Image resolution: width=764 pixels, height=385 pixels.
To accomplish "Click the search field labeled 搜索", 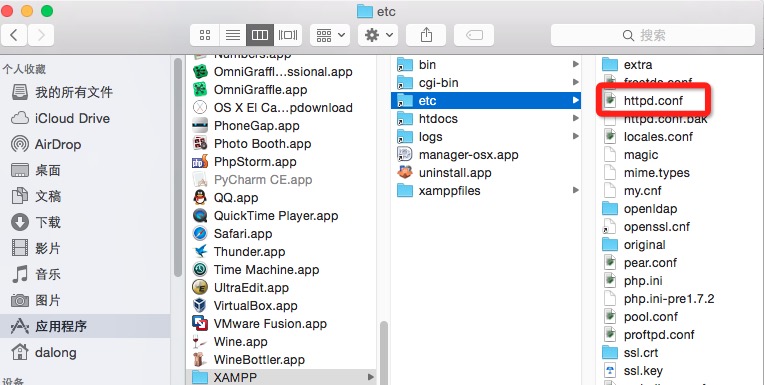I will coord(652,35).
